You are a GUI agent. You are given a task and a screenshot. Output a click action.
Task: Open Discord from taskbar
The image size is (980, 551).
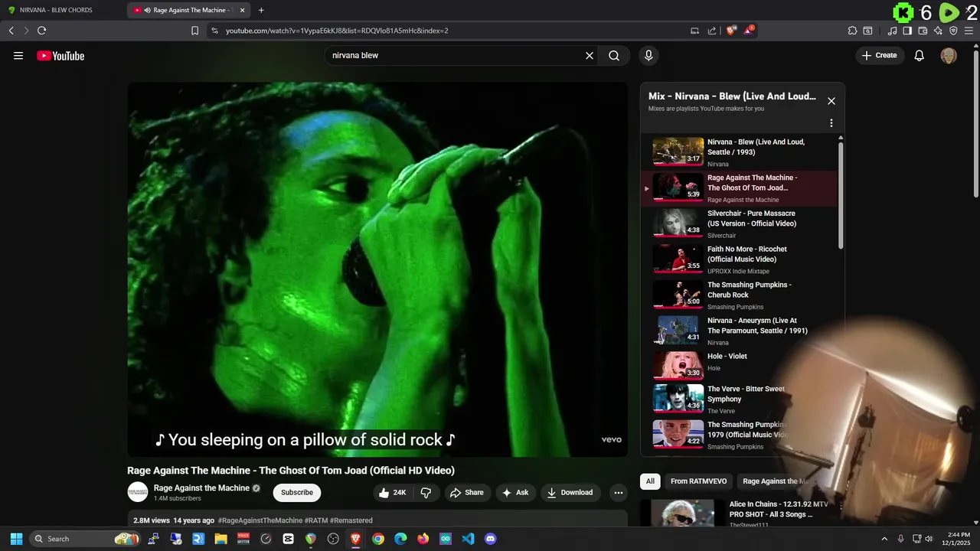pyautogui.click(x=491, y=539)
